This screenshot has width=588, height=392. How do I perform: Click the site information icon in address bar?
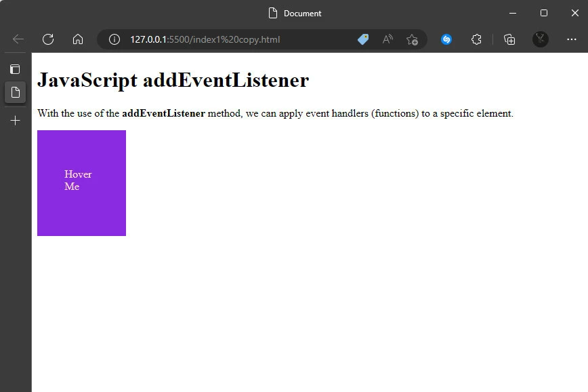tap(113, 39)
